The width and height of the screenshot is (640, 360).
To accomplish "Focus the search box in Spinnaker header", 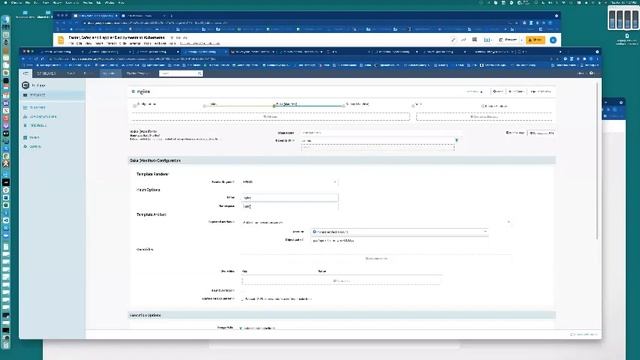I will point(181,73).
